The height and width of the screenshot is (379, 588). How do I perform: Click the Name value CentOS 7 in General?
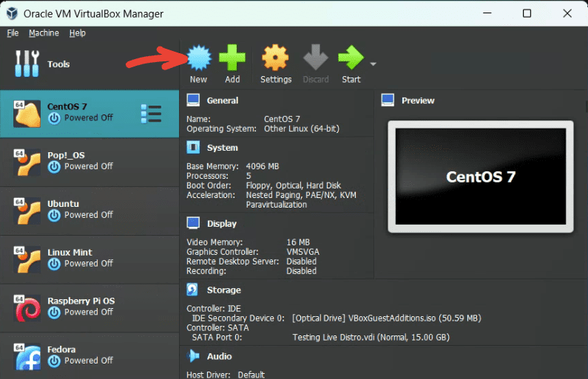[x=282, y=119]
